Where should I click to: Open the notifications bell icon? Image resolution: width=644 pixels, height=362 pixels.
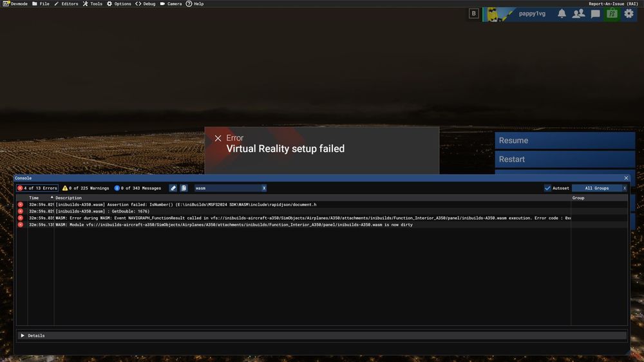(x=562, y=14)
